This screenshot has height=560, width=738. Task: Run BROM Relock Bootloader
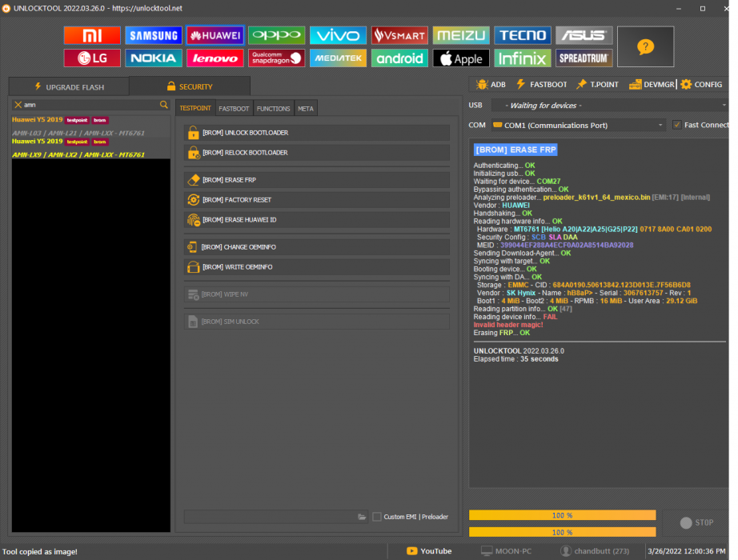pyautogui.click(x=317, y=153)
